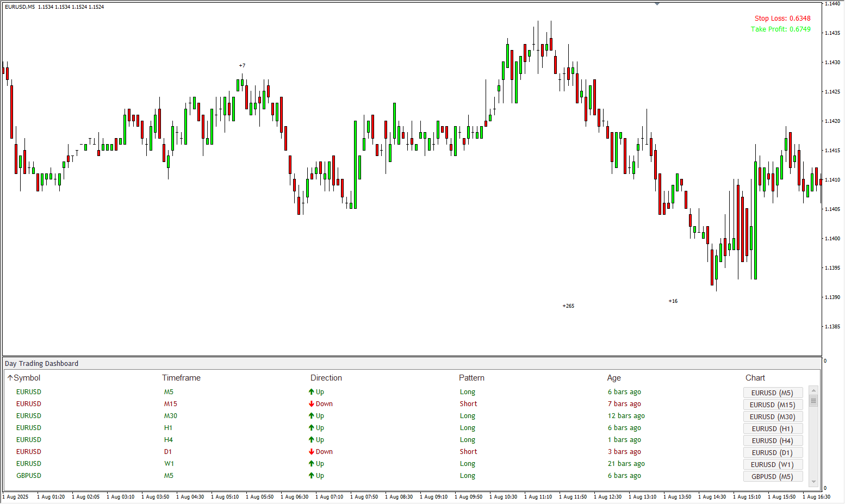
Task: Open the EURUSD (D1) chart button
Action: coord(772,452)
